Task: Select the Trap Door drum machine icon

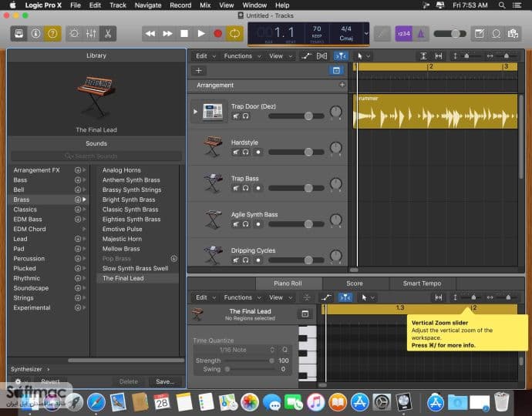Action: coord(212,111)
